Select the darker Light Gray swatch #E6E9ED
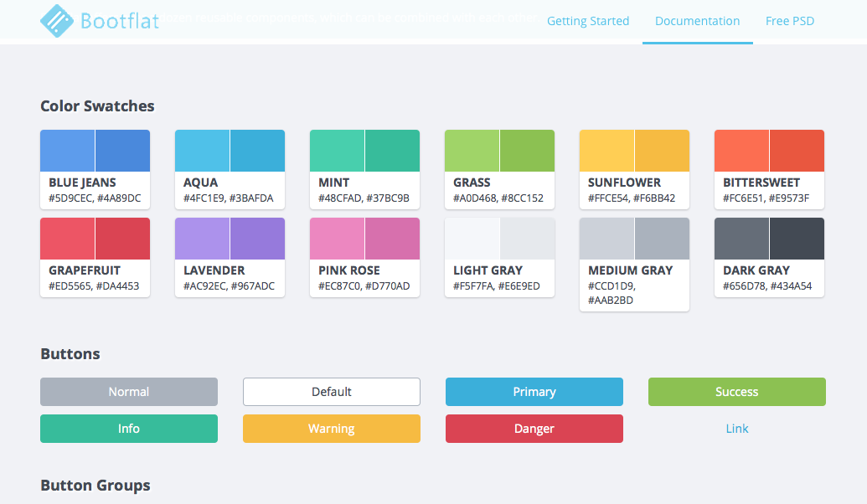The image size is (867, 504). (x=528, y=239)
